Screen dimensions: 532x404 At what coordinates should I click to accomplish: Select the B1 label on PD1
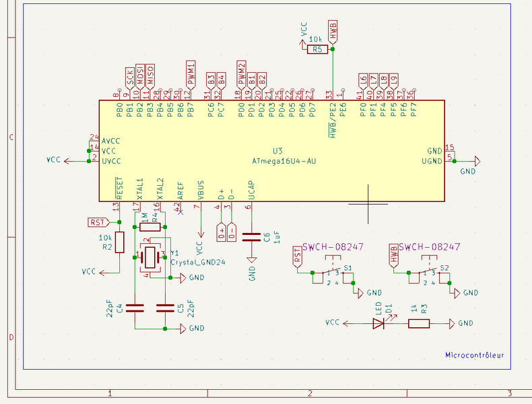tap(251, 80)
